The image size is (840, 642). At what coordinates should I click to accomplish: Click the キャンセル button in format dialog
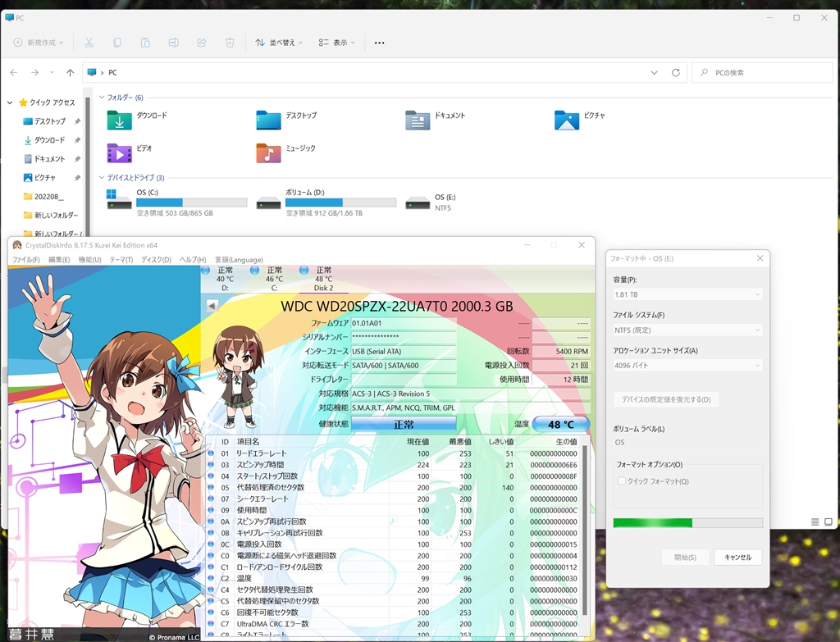(x=737, y=557)
